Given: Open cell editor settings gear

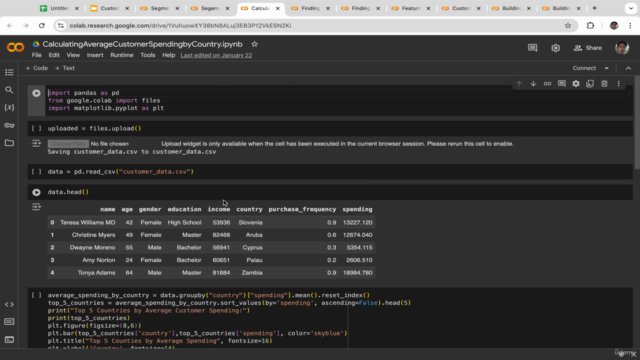Looking at the screenshot, I should coord(576,84).
